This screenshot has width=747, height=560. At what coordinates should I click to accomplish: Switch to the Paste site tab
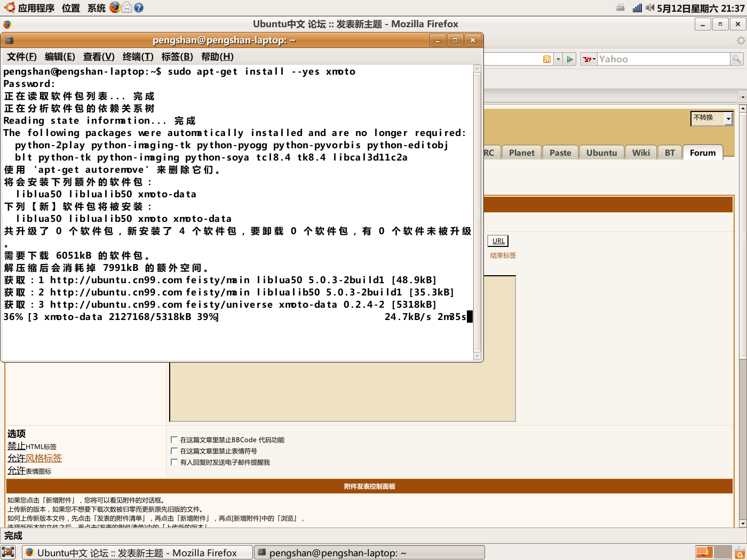coord(560,153)
